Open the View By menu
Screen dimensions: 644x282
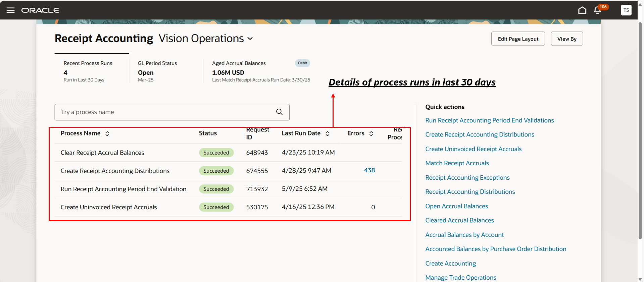pyautogui.click(x=567, y=39)
